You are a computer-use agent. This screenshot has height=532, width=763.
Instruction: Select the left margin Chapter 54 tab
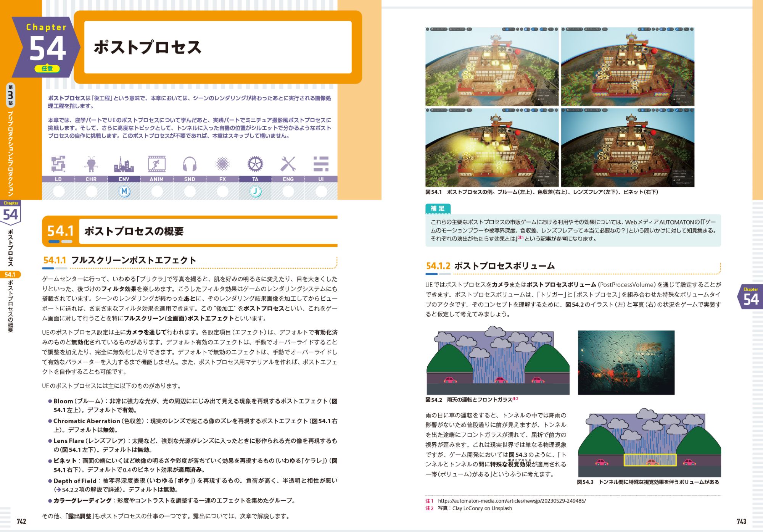point(11,212)
